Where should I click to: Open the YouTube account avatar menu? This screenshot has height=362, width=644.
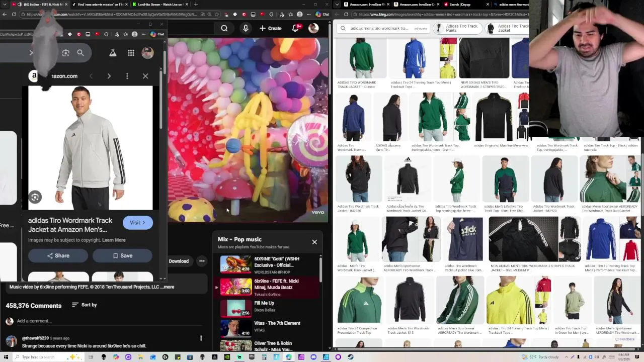pos(313,29)
